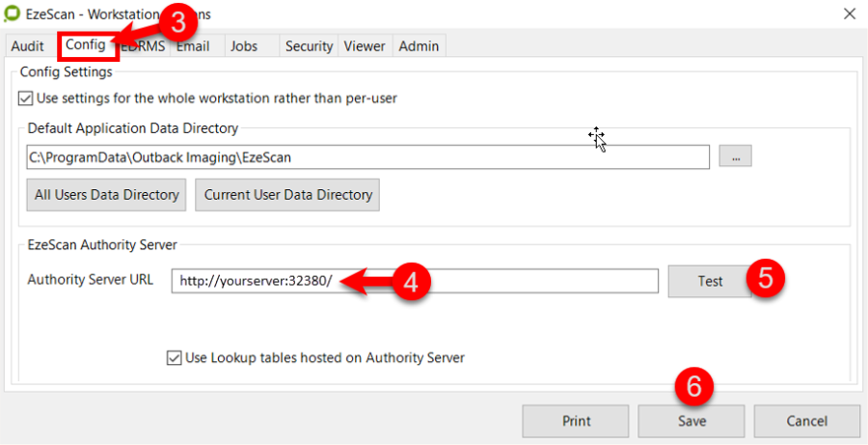
Task: Open the browse button for data directory
Action: [x=735, y=156]
